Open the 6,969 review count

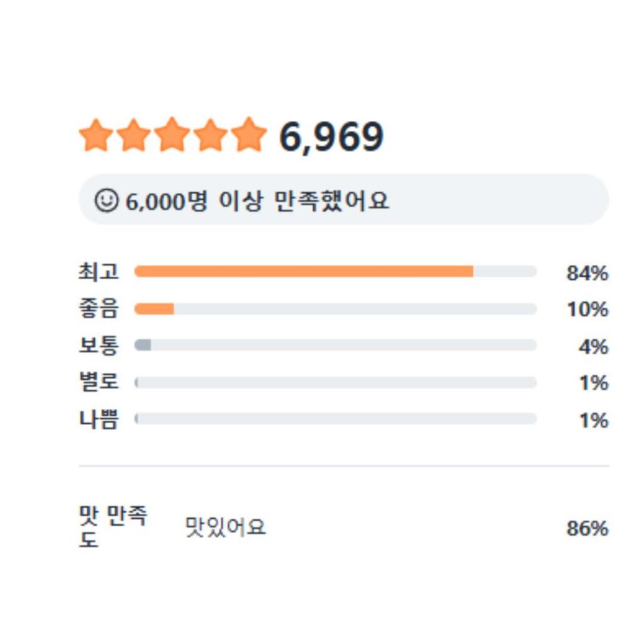pyautogui.click(x=331, y=136)
